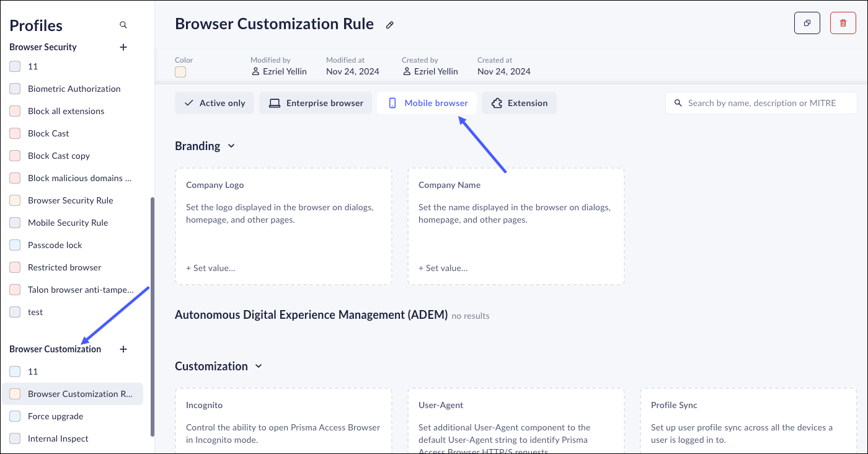Add a new Browser Customization profile
This screenshot has height=454, width=868.
pyautogui.click(x=123, y=349)
